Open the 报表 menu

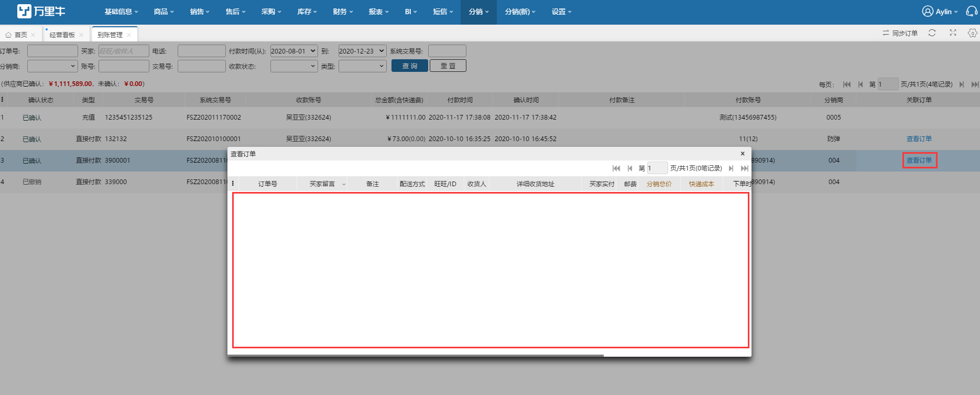tap(378, 12)
